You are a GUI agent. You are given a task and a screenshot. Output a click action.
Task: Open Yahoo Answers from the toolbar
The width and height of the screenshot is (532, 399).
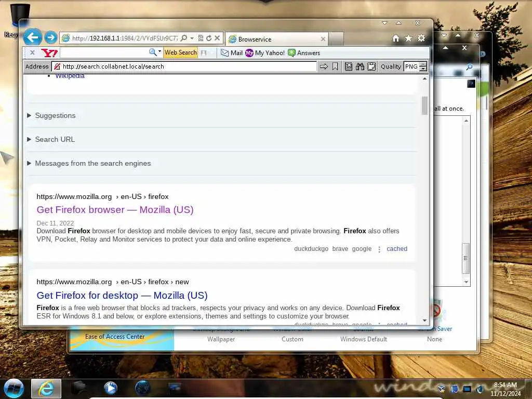[303, 53]
